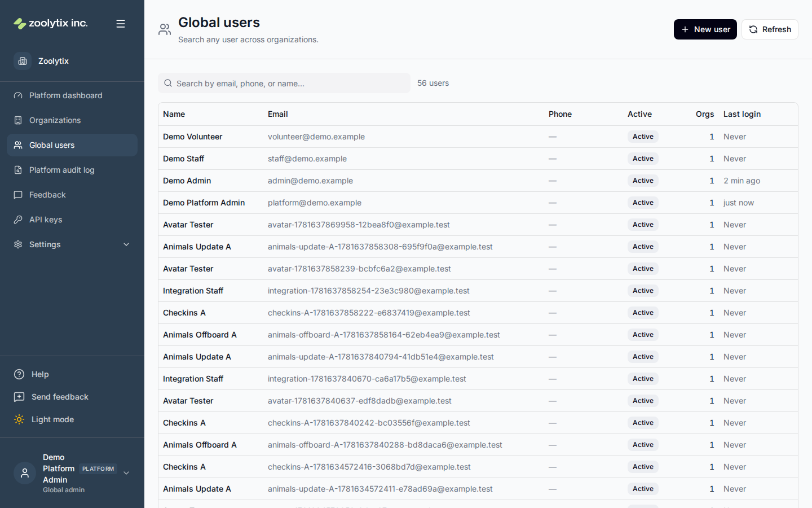
Task: Click the Platform audit log document icon
Action: [18, 170]
